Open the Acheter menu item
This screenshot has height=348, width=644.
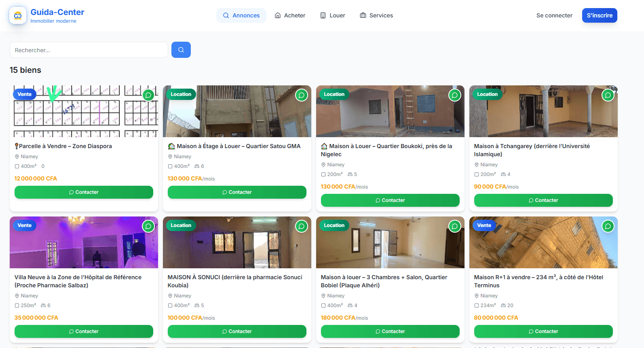[x=290, y=15]
